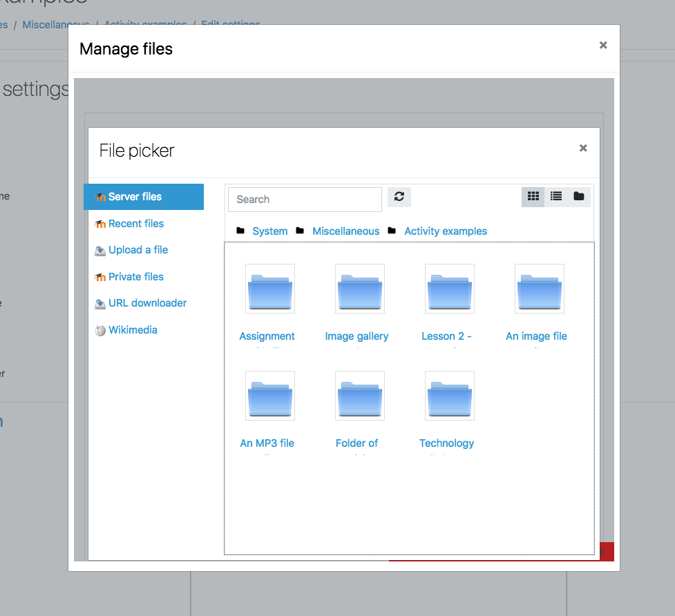This screenshot has width=675, height=616.
Task: Select URL downloader repository
Action: click(x=148, y=303)
